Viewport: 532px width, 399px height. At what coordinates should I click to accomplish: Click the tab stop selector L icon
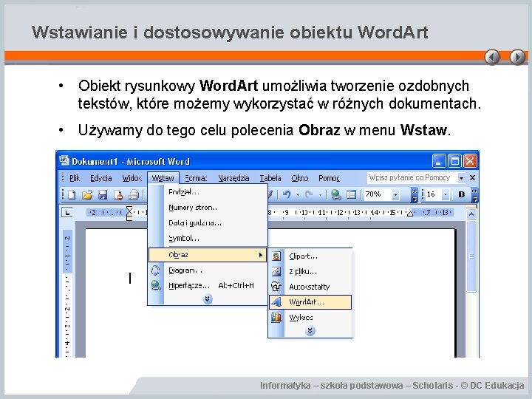67,213
